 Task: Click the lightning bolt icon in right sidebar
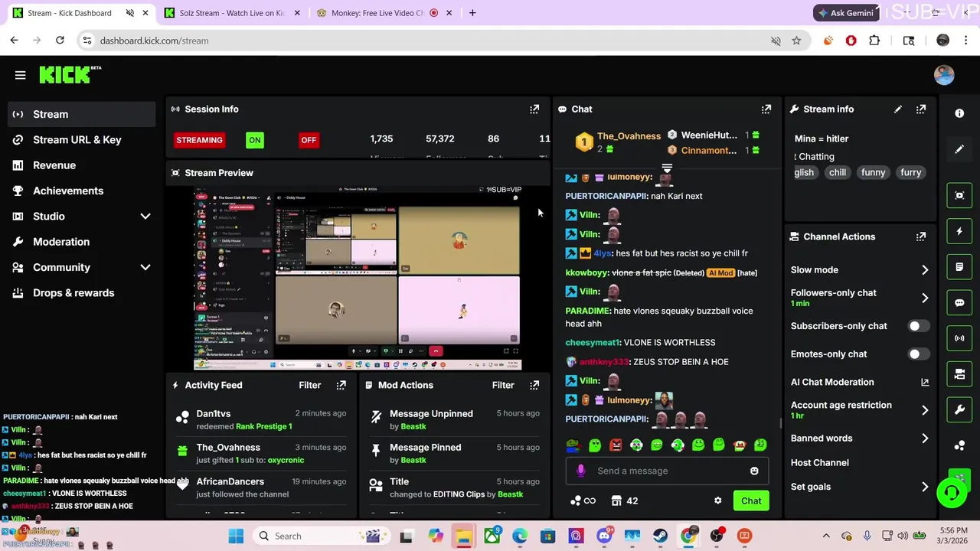click(959, 231)
